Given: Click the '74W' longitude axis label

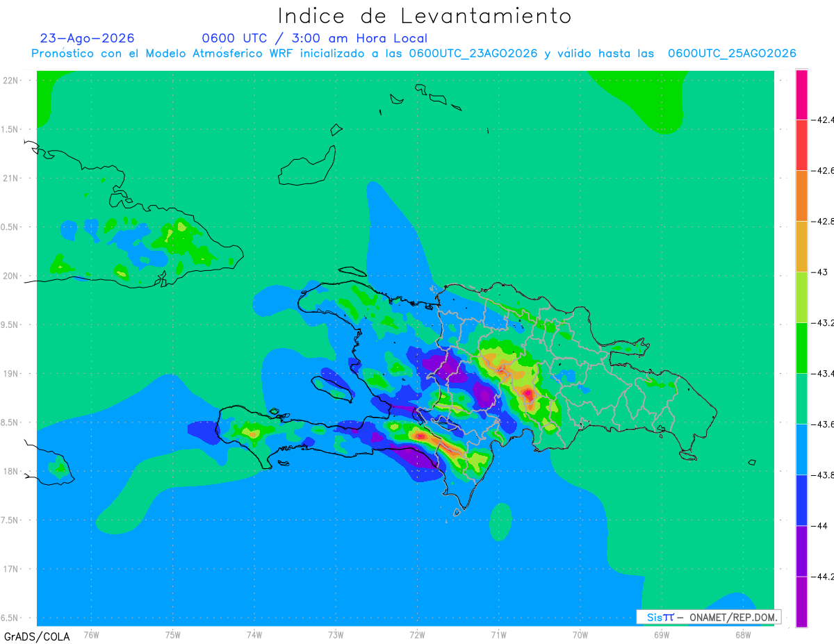Looking at the screenshot, I should click(x=254, y=634).
